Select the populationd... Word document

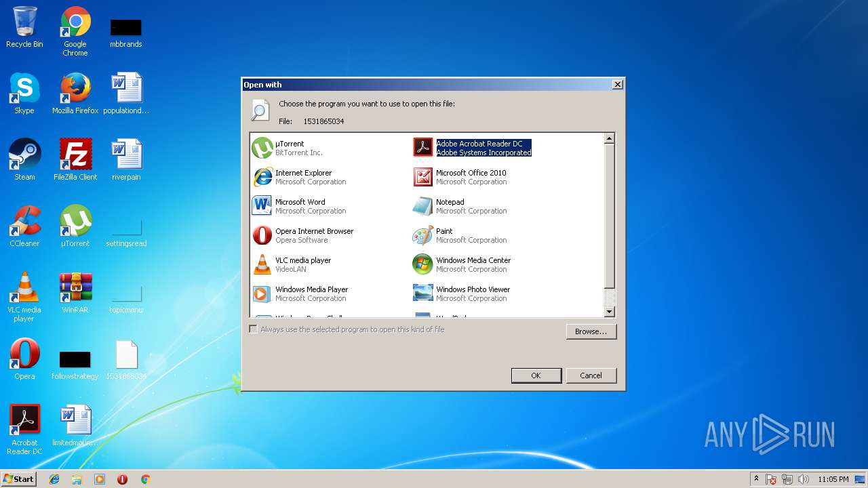[126, 94]
